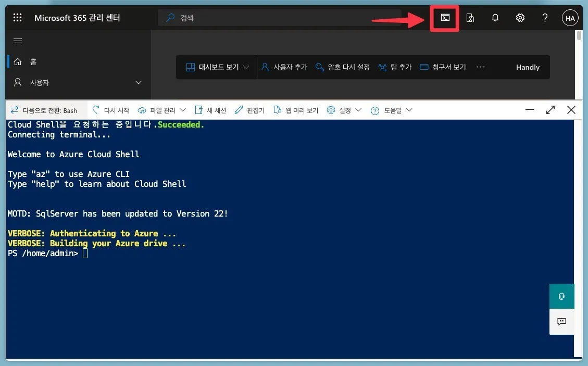Viewport: 588px width, 366px height.
Task: Restart Cloud Shell with 다시 시작
Action: (110, 110)
